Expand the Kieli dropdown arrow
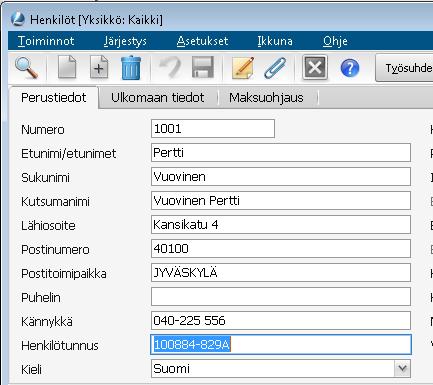This screenshot has height=385, width=433. tap(402, 368)
